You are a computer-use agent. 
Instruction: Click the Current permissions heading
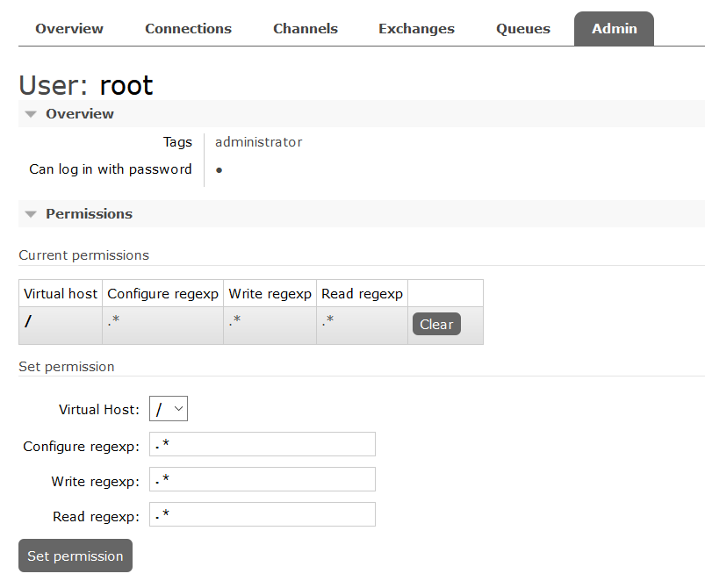pos(83,255)
